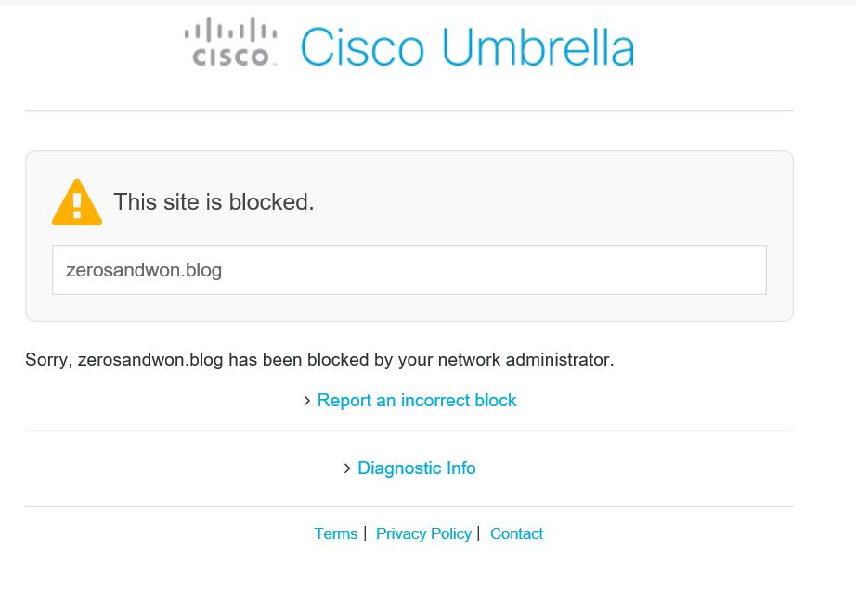This screenshot has height=616, width=856.
Task: Expand the chevron beside Report an incorrect block
Action: point(307,401)
